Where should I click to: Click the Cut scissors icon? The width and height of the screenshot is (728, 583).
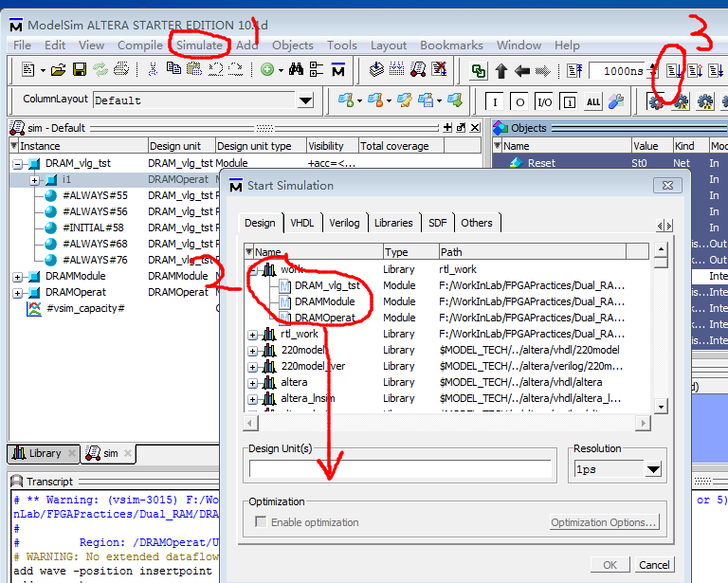[153, 69]
